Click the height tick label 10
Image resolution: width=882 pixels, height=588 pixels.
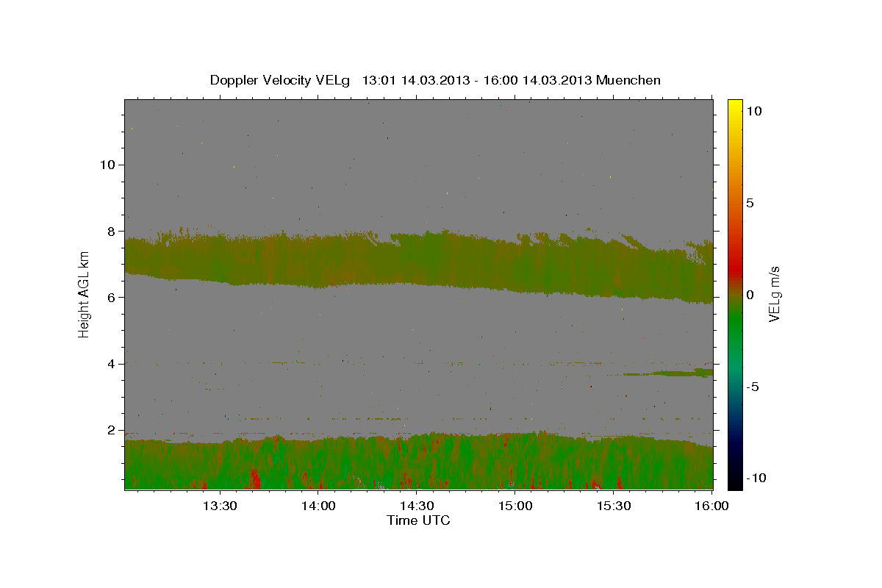point(107,165)
